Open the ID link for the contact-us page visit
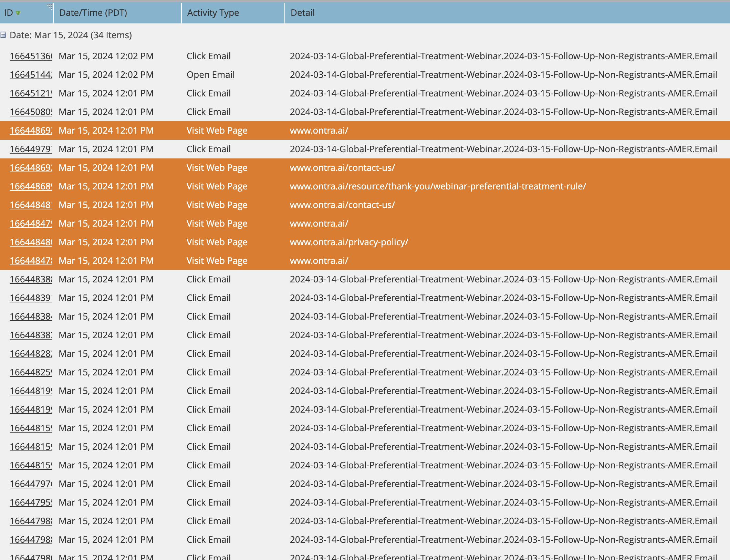 [30, 167]
